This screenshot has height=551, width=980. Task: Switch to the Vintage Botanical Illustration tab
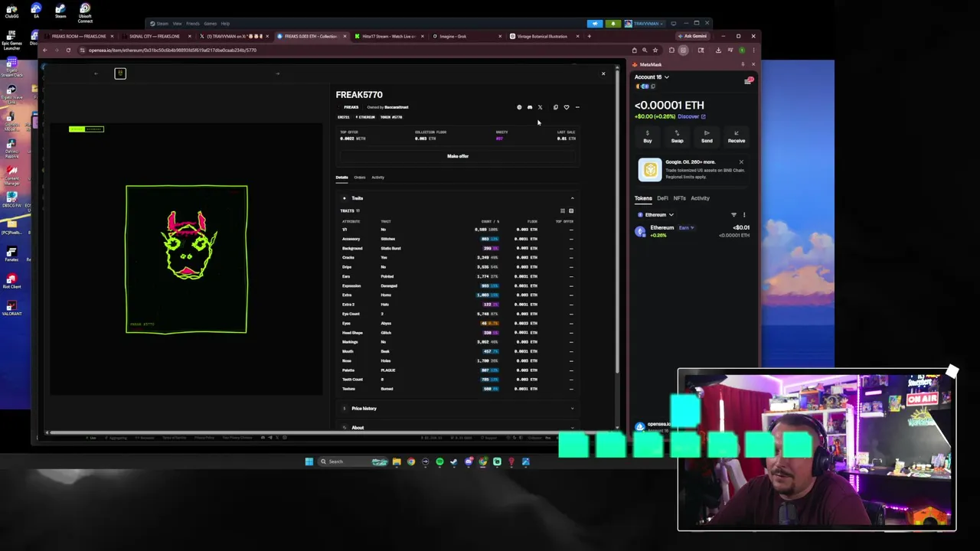pyautogui.click(x=543, y=36)
